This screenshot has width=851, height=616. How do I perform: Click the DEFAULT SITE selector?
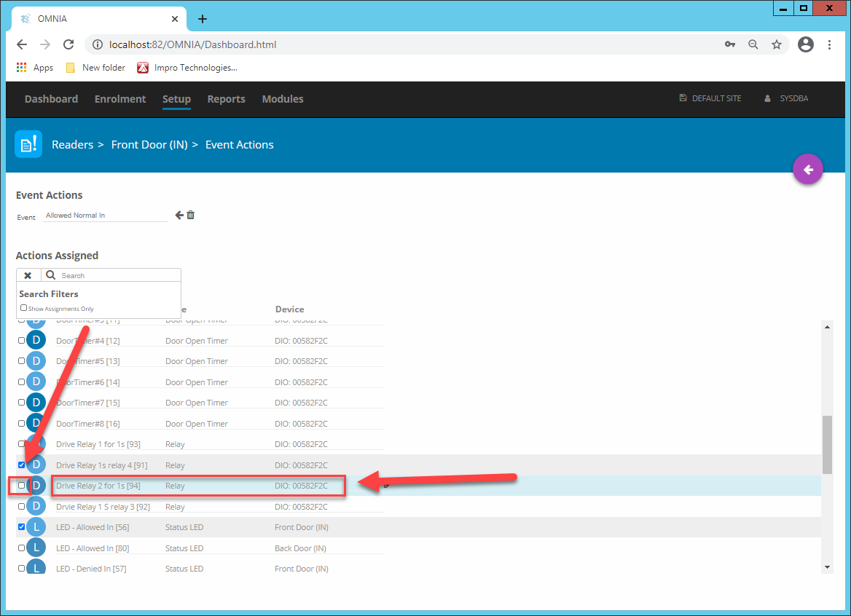[x=710, y=98]
